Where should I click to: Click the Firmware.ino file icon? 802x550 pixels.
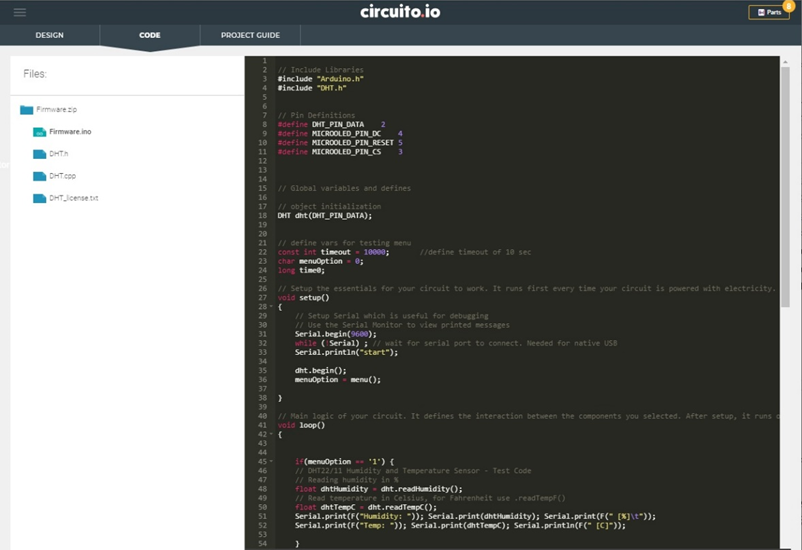coord(39,131)
